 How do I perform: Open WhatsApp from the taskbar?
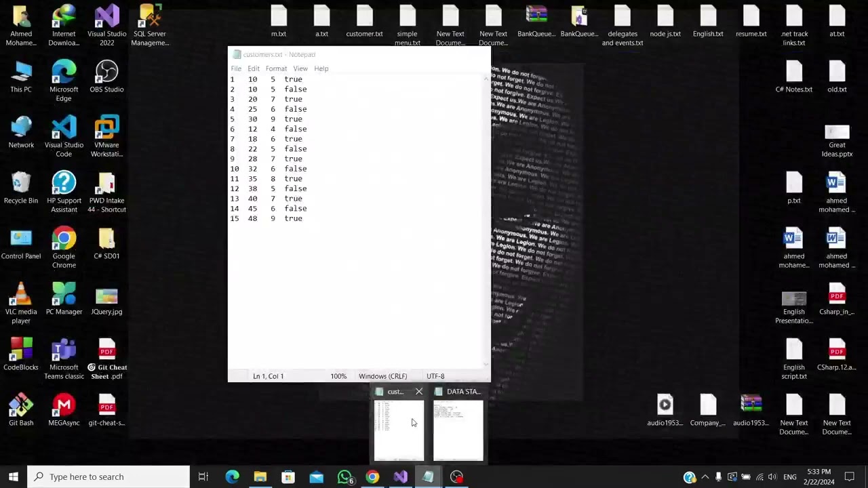point(345,476)
